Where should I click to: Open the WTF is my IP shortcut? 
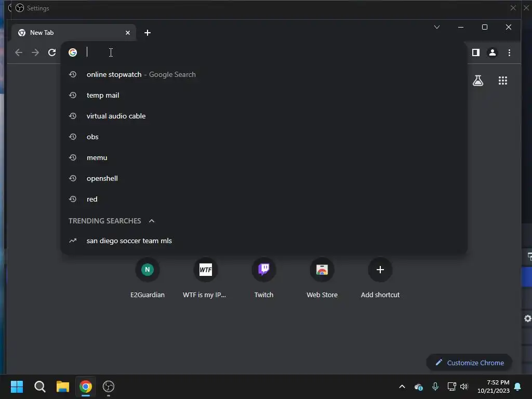pos(205,278)
